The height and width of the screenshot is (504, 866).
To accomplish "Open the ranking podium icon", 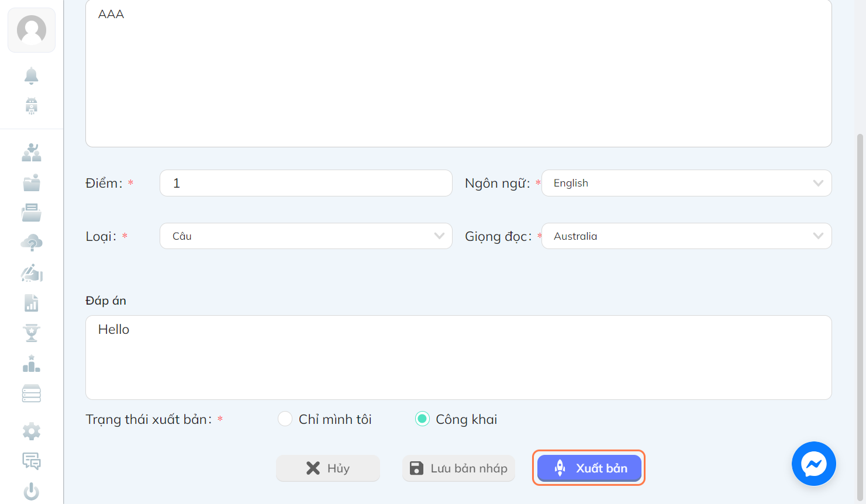I will (32, 364).
